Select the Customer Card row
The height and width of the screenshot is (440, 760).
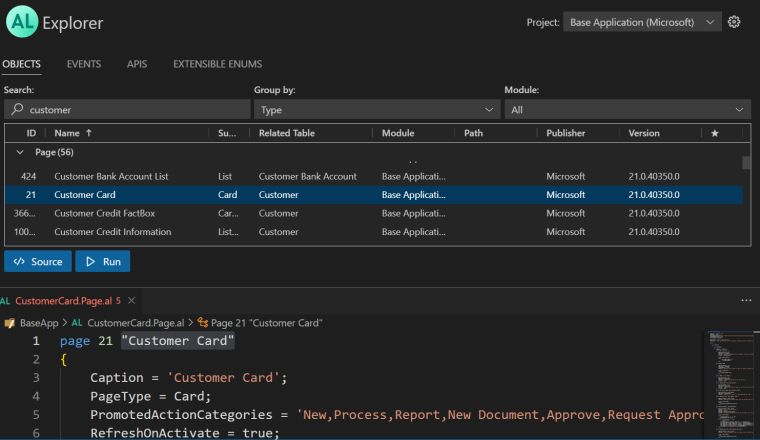tap(373, 195)
